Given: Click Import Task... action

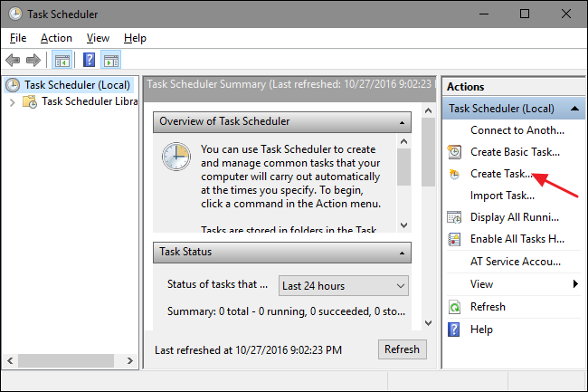Looking at the screenshot, I should pos(502,196).
